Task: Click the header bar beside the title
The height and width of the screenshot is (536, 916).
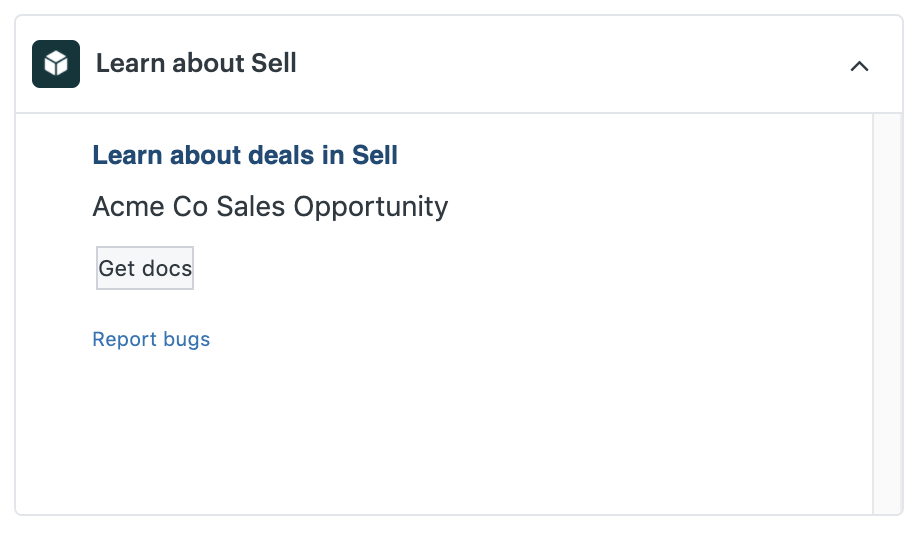Action: coord(572,64)
